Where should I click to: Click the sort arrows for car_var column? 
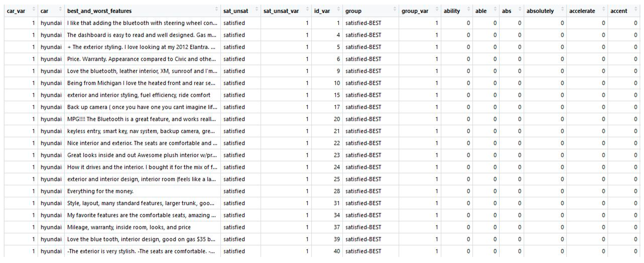coord(34,9)
